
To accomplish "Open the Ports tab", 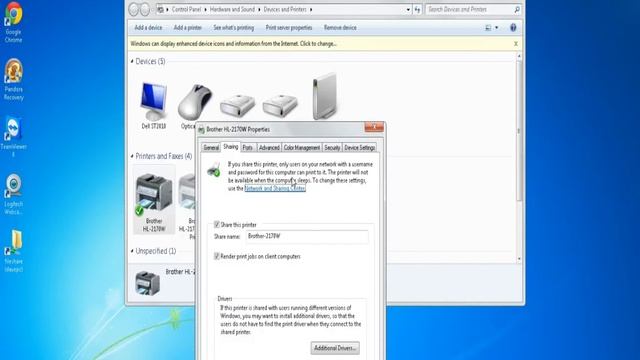I will point(248,148).
